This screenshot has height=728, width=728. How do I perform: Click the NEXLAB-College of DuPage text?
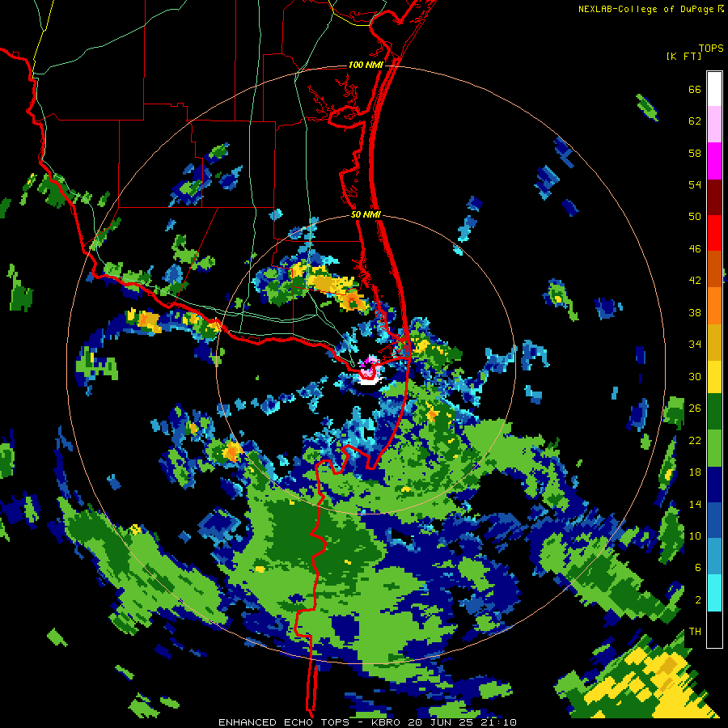[647, 9]
